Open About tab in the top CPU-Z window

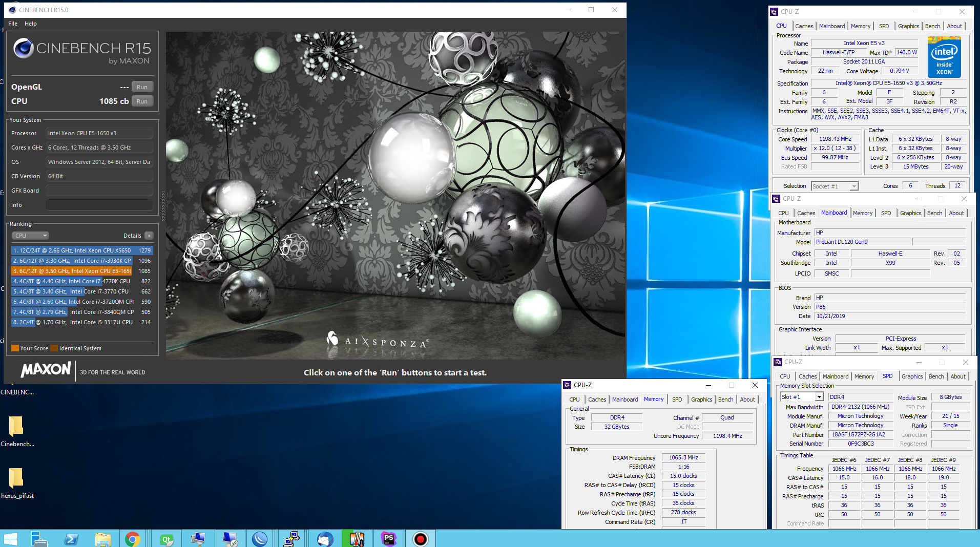pos(954,26)
